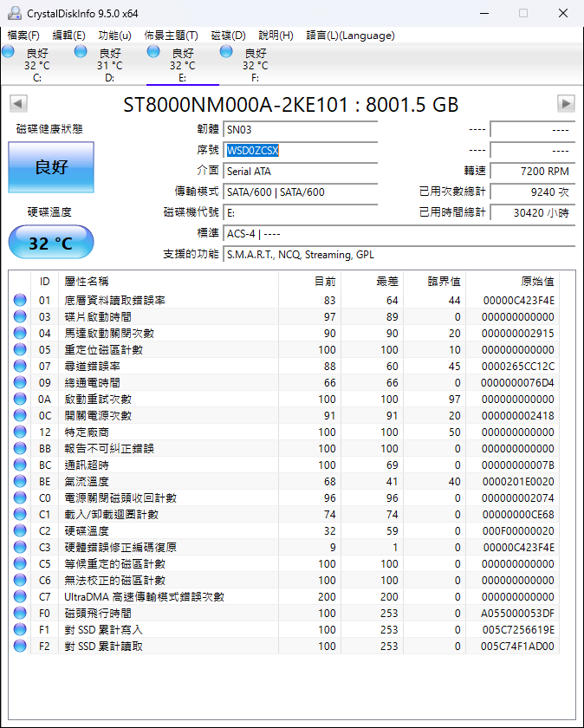Viewport: 584px width, 728px height.
Task: Click status orb for attribute F2 row
Action: (20, 647)
